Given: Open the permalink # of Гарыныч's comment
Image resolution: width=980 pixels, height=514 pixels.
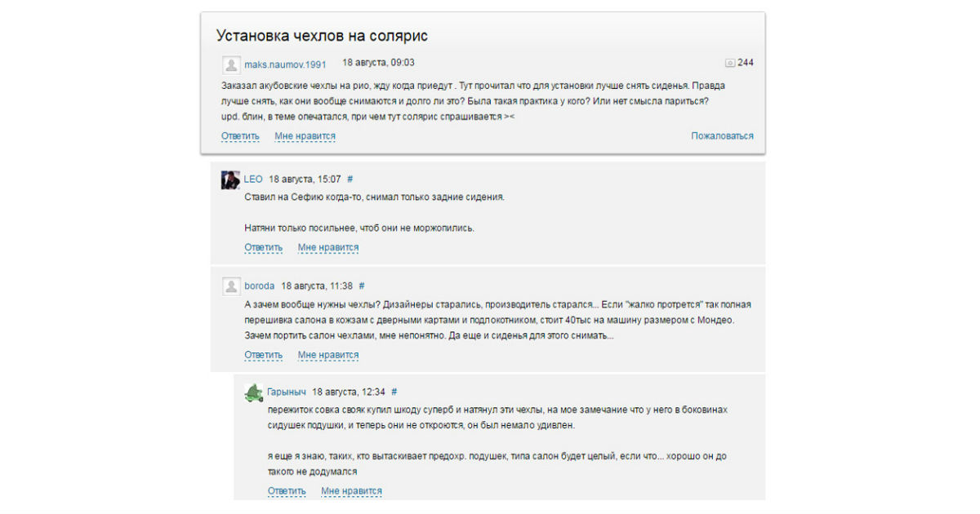Looking at the screenshot, I should (394, 392).
